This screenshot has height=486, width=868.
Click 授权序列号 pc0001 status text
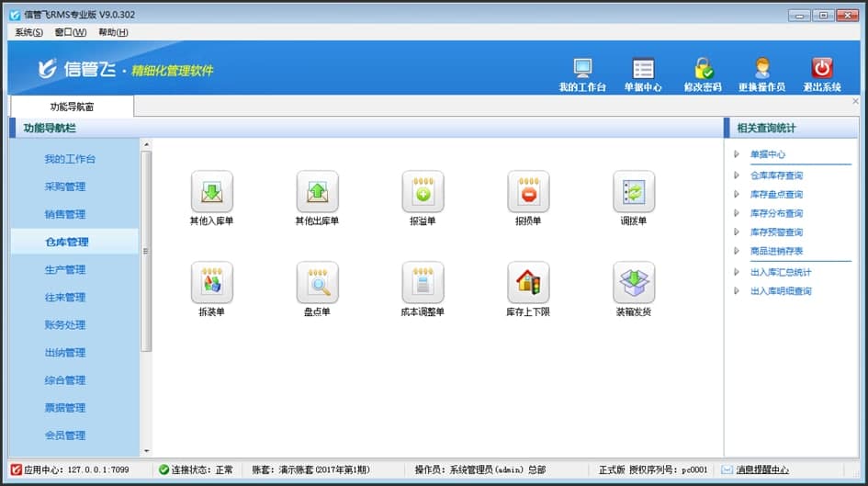[668, 470]
